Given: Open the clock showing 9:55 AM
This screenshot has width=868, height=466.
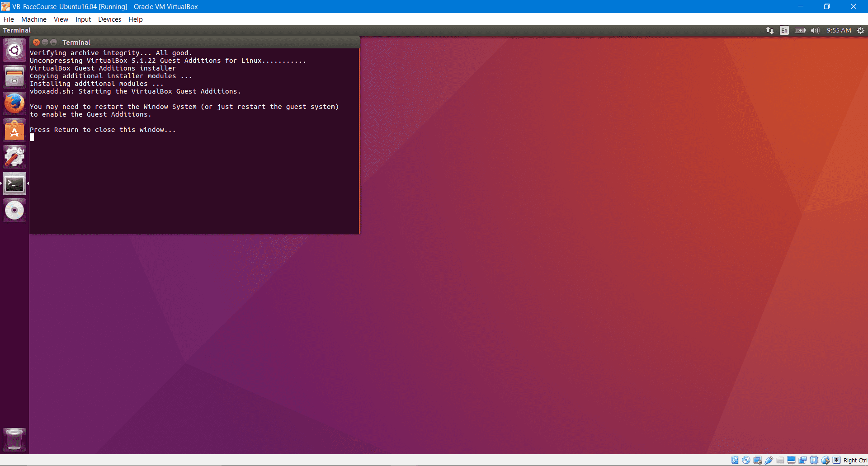Looking at the screenshot, I should pos(839,30).
